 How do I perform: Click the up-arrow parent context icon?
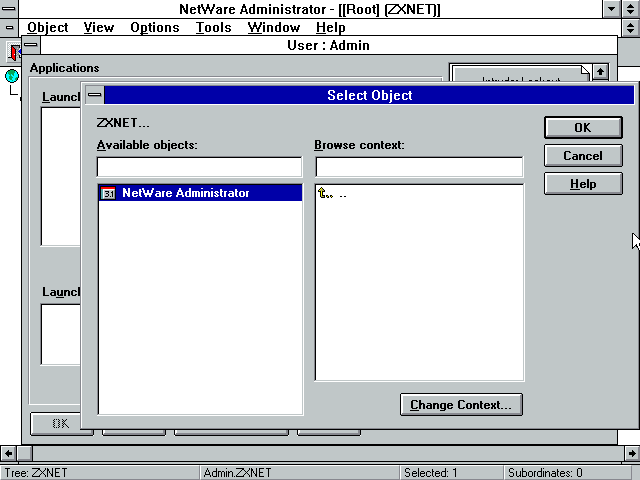pos(325,193)
